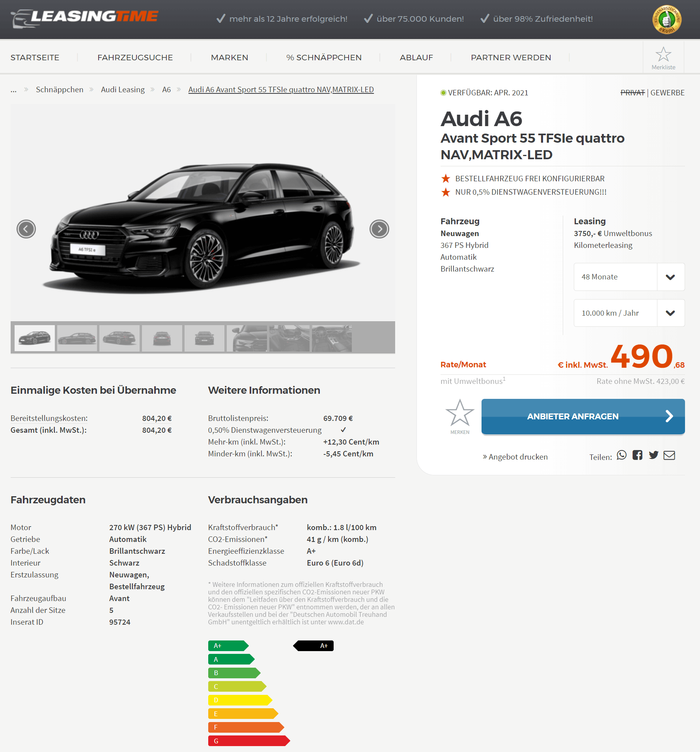Click the Inserat ID value 95724
The width and height of the screenshot is (700, 752).
(x=120, y=622)
